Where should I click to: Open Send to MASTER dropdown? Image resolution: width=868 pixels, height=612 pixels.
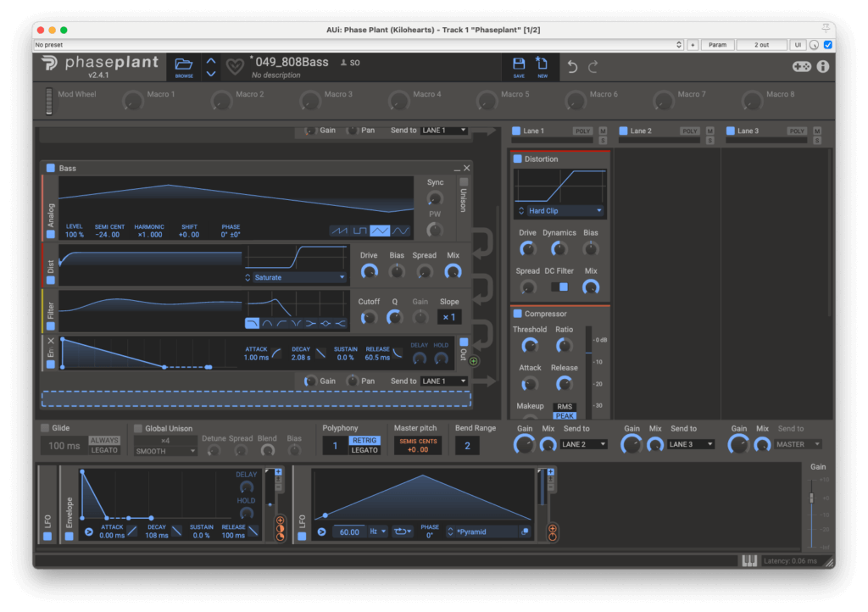click(798, 444)
